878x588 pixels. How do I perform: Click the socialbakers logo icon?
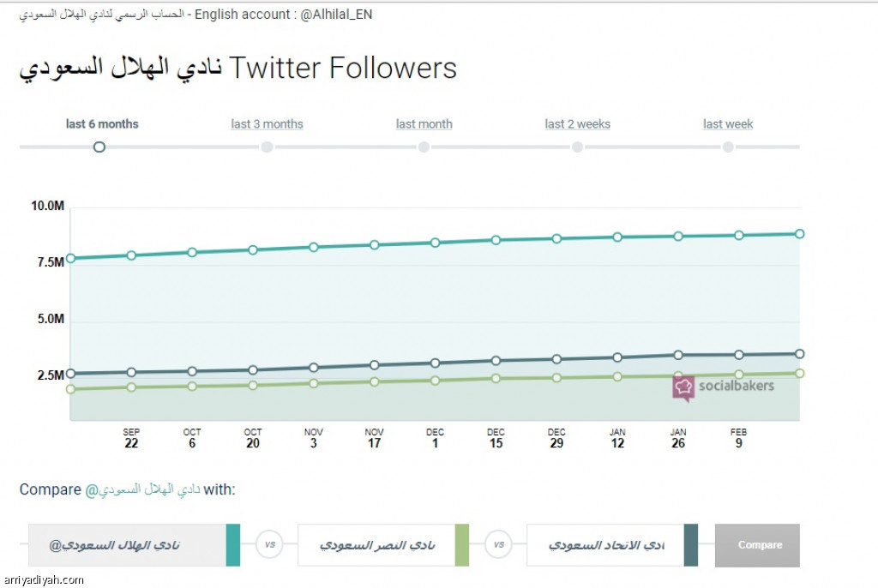(x=683, y=388)
